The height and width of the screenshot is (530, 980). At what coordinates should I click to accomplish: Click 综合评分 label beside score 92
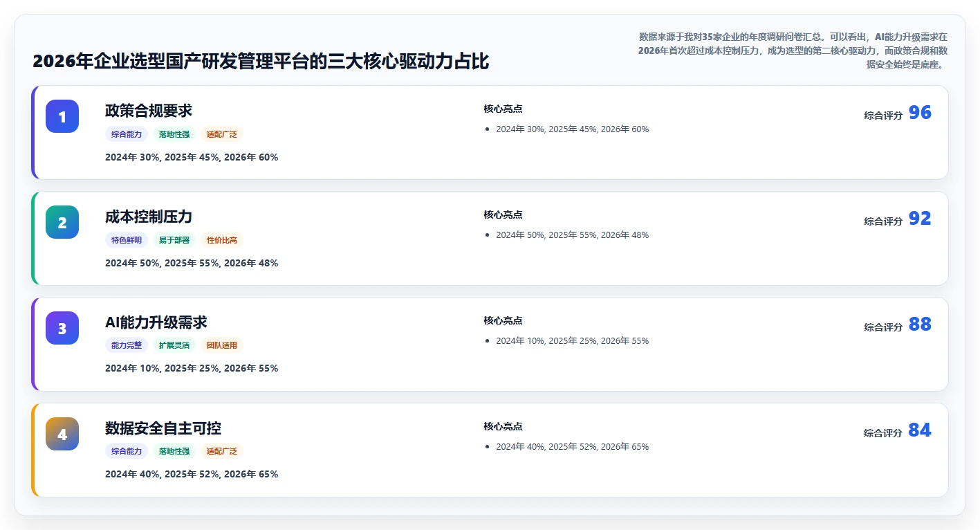click(x=883, y=221)
